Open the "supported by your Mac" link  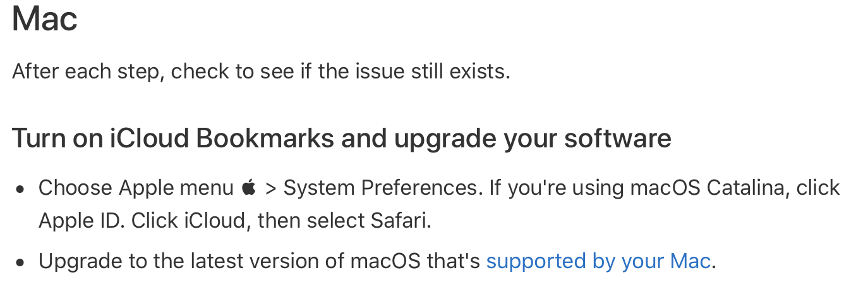tap(598, 261)
